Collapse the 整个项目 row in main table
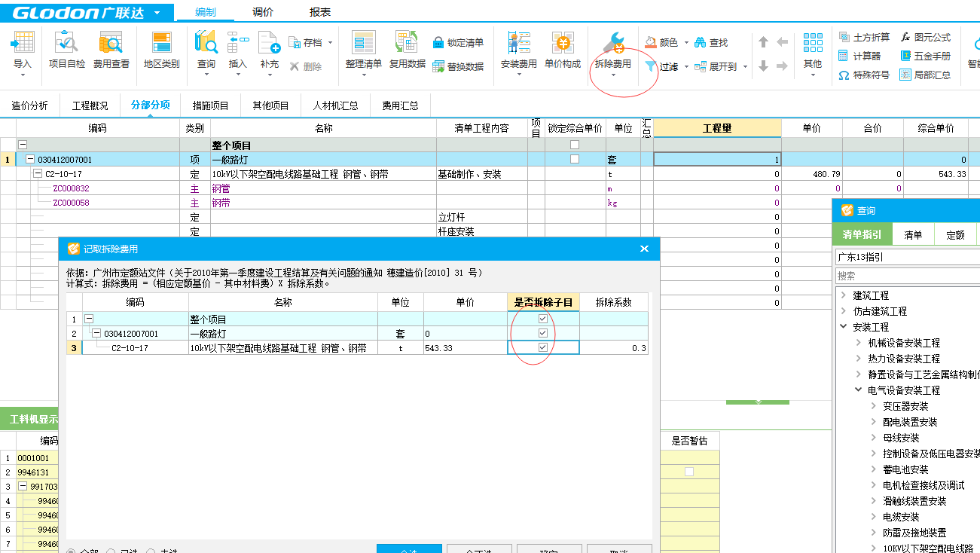The width and height of the screenshot is (980, 553). coord(23,145)
